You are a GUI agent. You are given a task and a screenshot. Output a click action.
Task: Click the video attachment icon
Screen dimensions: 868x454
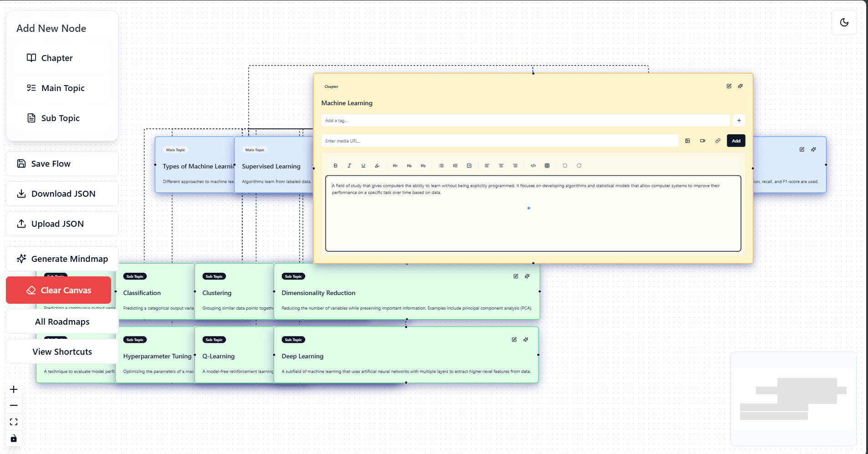(x=703, y=141)
